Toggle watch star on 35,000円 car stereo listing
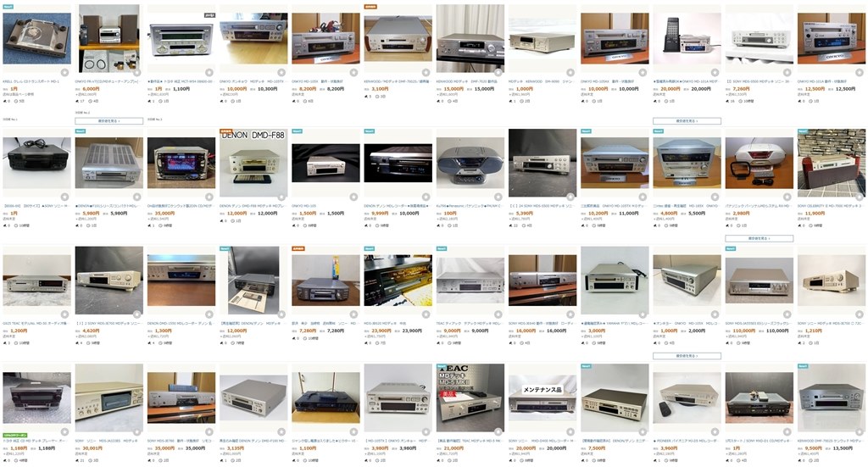Screen dimensions: 868x467 click(209, 197)
